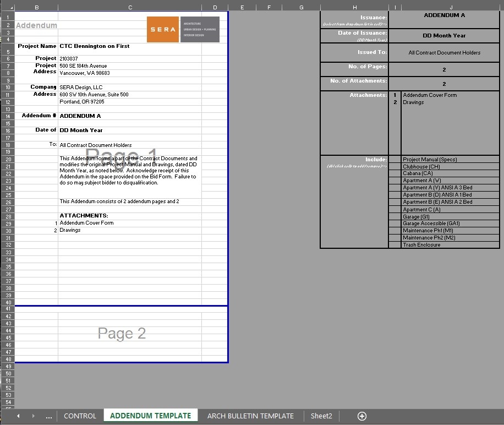Select the grey 'Addendum' title cell
Viewport: 504px width, 425px height.
pyautogui.click(x=37, y=25)
